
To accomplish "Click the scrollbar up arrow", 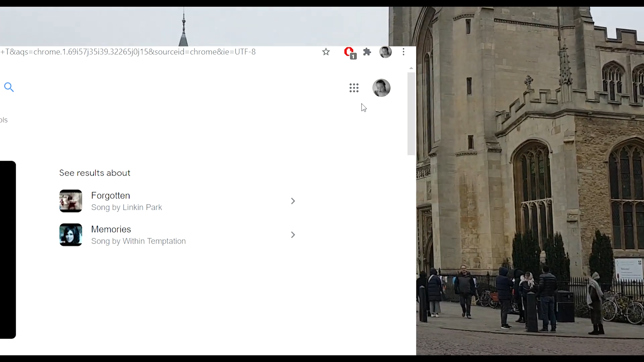I will (x=411, y=68).
